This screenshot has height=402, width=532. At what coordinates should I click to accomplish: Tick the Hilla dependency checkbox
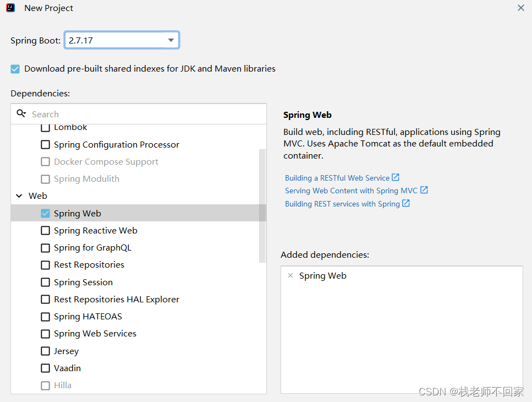click(45, 385)
